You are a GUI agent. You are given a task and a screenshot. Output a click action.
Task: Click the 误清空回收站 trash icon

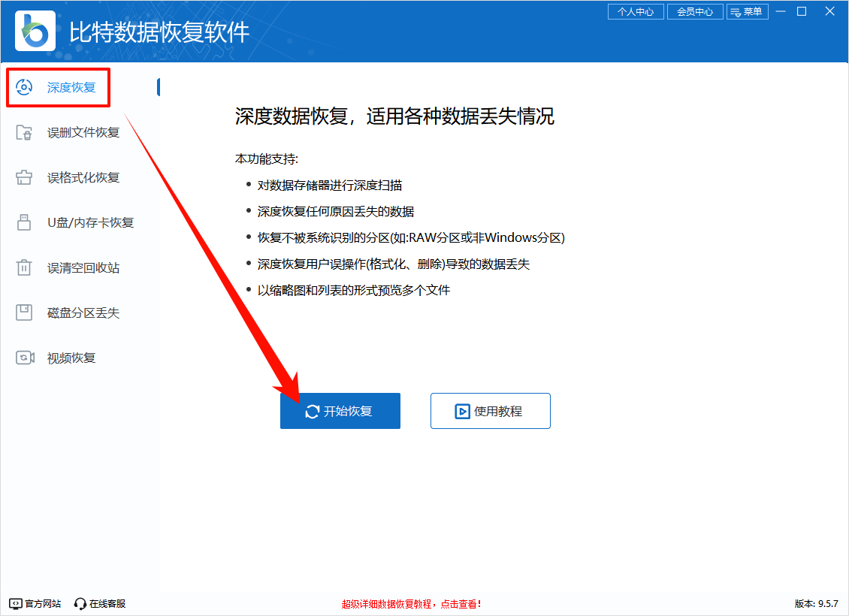(x=24, y=267)
